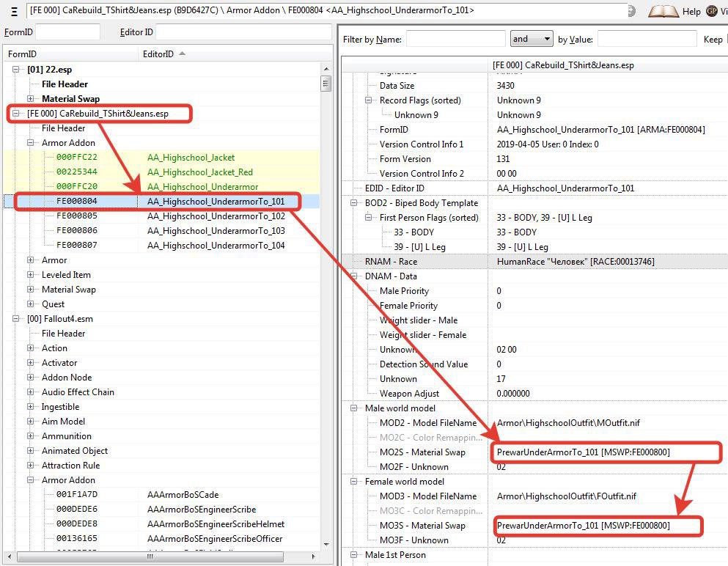Viewport: 728px width, 566px height.
Task: Click the tree scroll-up arrow
Action: pos(326,68)
